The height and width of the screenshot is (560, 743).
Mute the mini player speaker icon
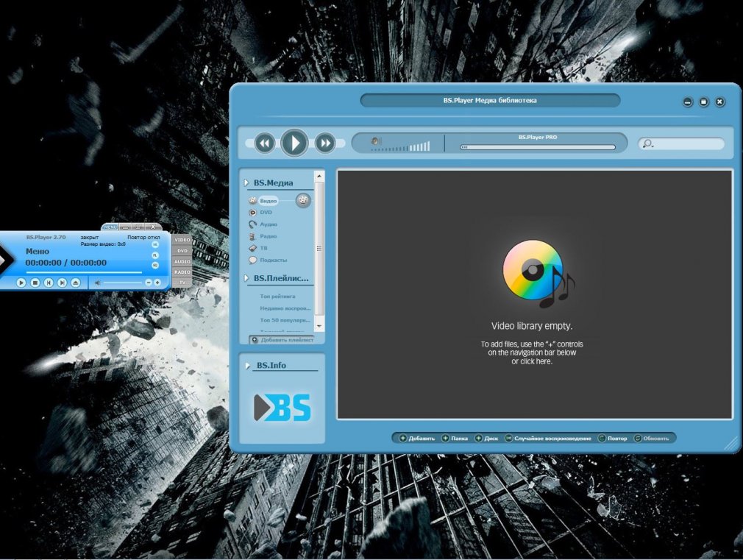point(98,283)
